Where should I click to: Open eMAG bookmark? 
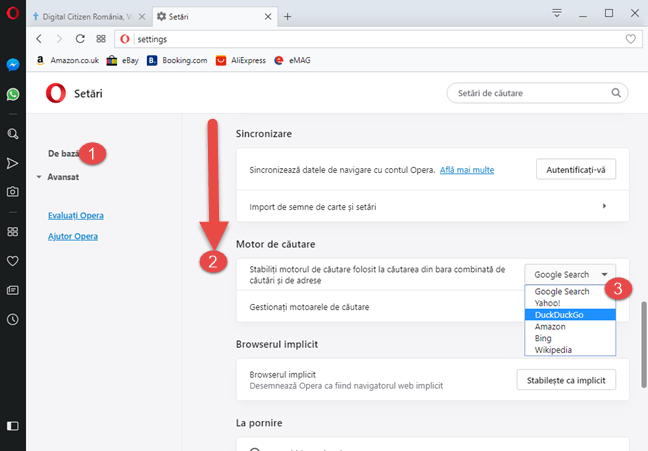tap(292, 60)
